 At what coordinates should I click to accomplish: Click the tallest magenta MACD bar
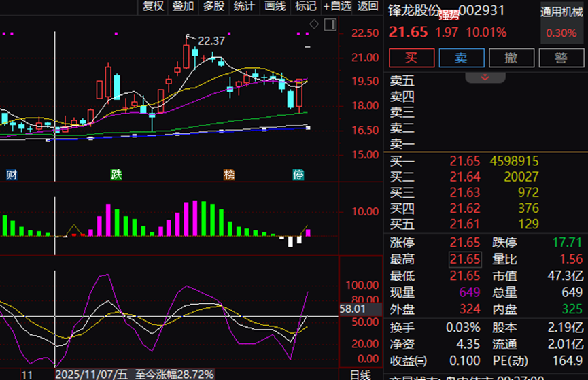pos(195,218)
